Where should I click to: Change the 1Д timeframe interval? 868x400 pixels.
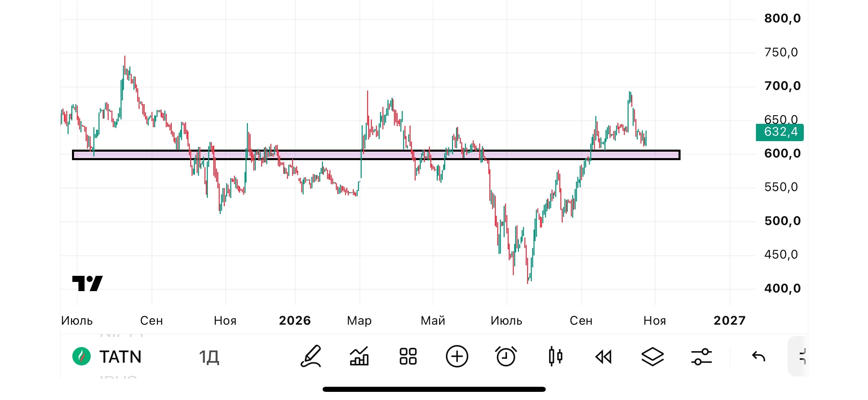[209, 357]
